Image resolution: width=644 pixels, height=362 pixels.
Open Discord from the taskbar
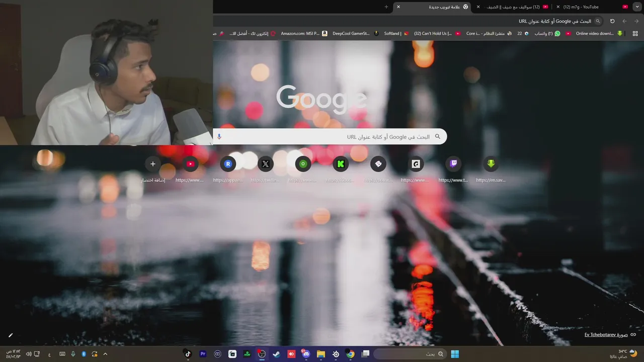click(306, 354)
